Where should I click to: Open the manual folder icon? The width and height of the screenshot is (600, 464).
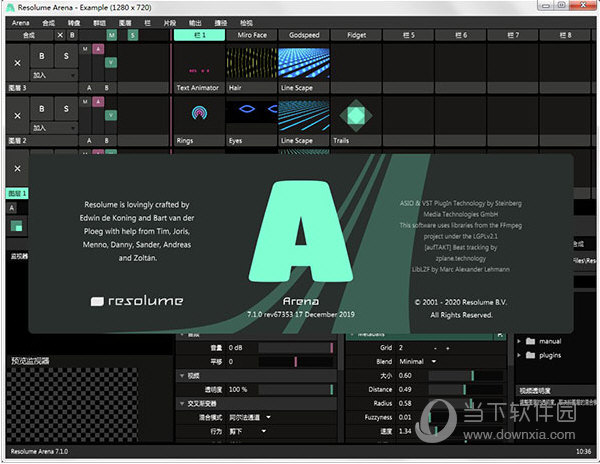[530, 341]
